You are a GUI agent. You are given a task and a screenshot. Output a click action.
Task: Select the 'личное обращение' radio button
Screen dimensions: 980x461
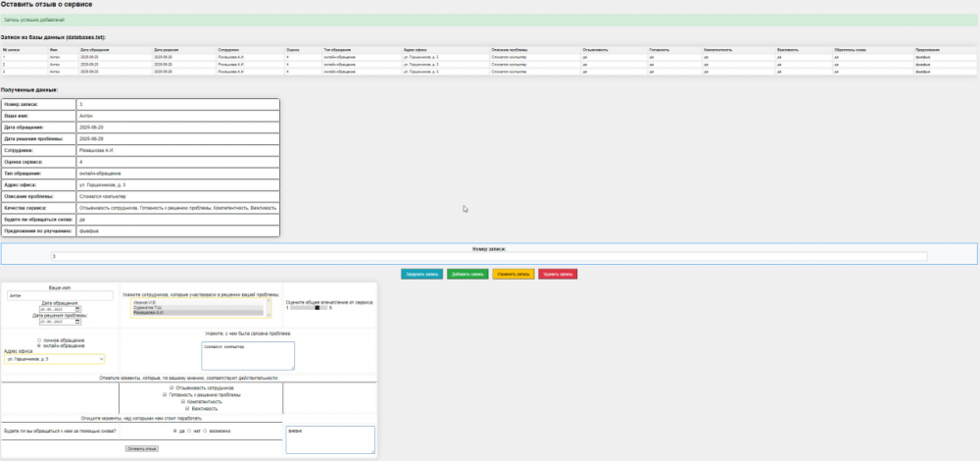click(x=40, y=340)
